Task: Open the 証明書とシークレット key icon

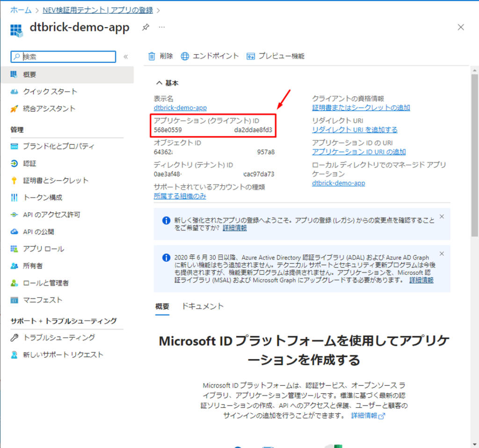Action: pyautogui.click(x=14, y=181)
